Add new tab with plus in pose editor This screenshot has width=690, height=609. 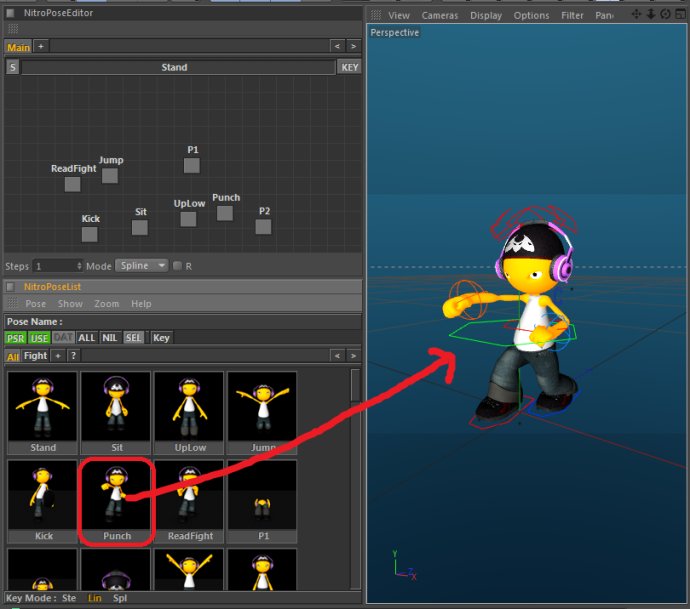[x=41, y=46]
